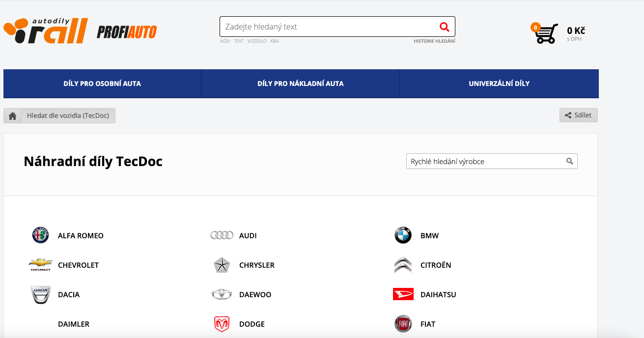Click the manufacturer quick search magnifier

[x=569, y=161]
